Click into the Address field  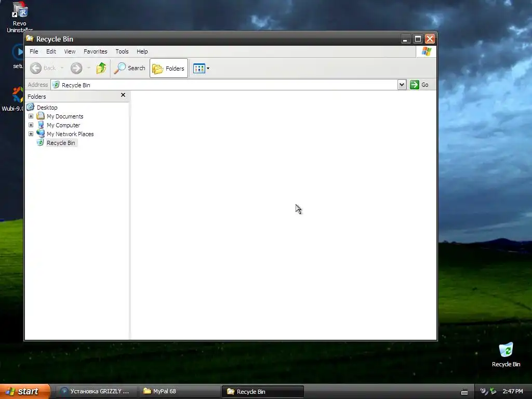tap(224, 85)
